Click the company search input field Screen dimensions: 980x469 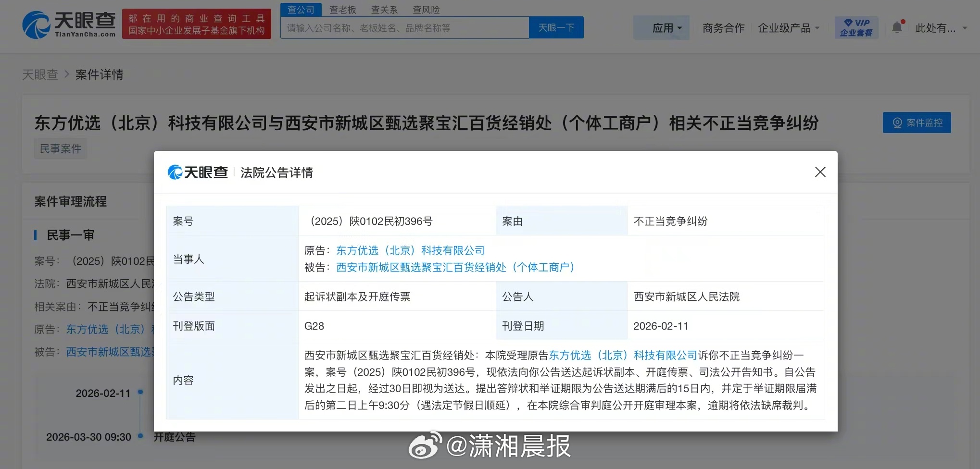tap(404, 27)
